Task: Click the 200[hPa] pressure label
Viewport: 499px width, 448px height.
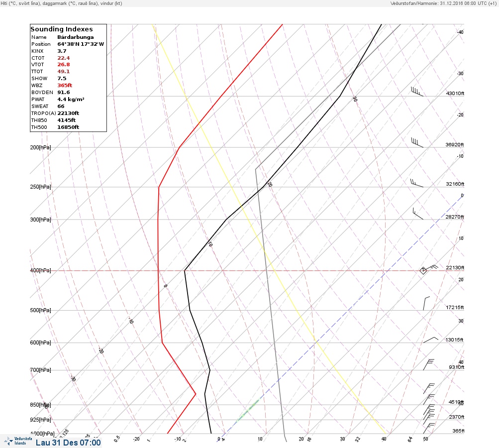Action: point(40,147)
